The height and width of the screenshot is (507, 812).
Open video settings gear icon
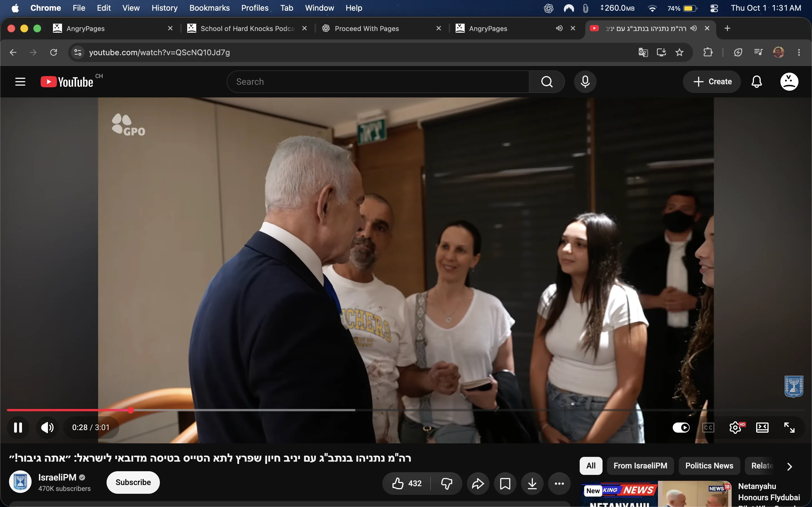pyautogui.click(x=735, y=427)
